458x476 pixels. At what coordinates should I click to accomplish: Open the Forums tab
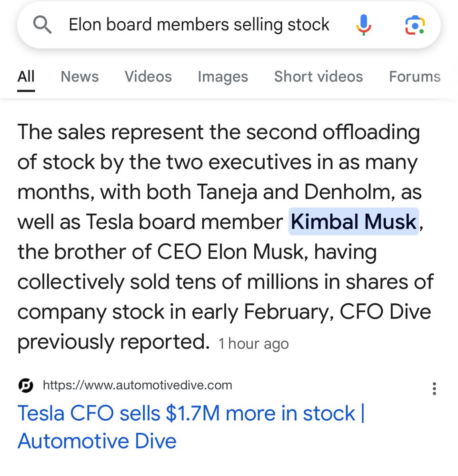415,77
